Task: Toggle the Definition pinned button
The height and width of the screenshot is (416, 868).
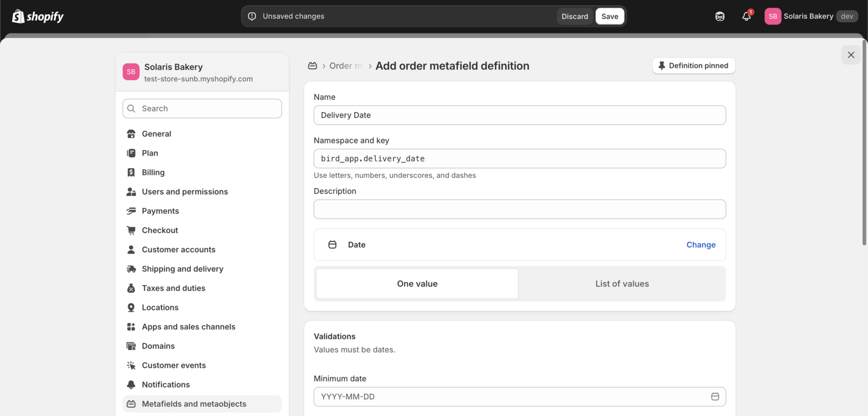Action: 694,66
